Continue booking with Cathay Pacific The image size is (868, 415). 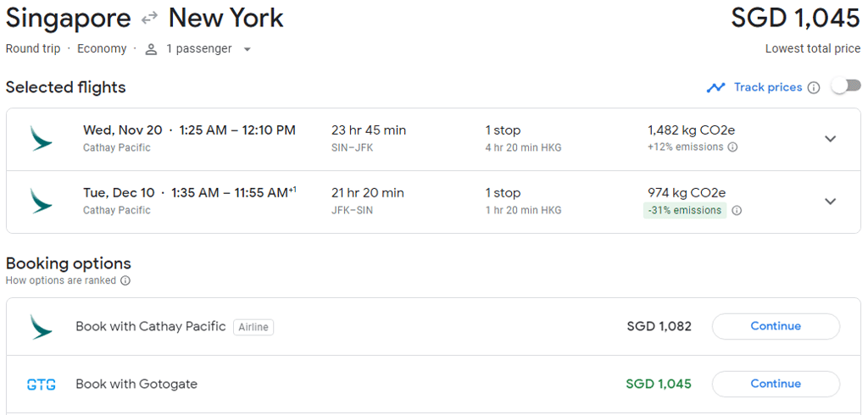click(775, 326)
